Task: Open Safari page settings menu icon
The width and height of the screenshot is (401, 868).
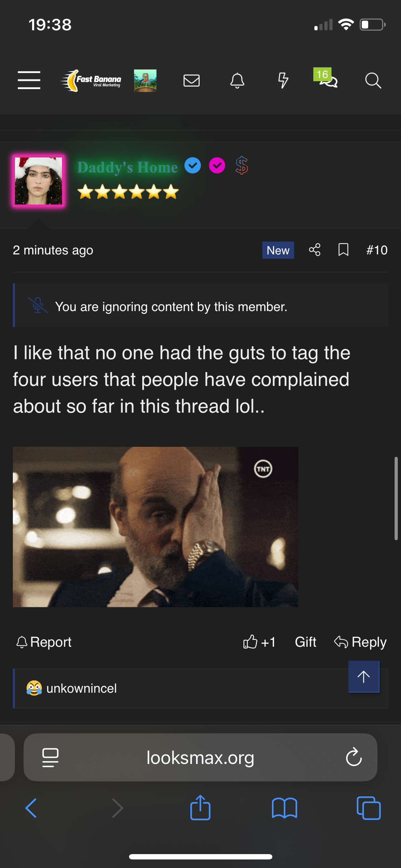Action: tap(50, 758)
